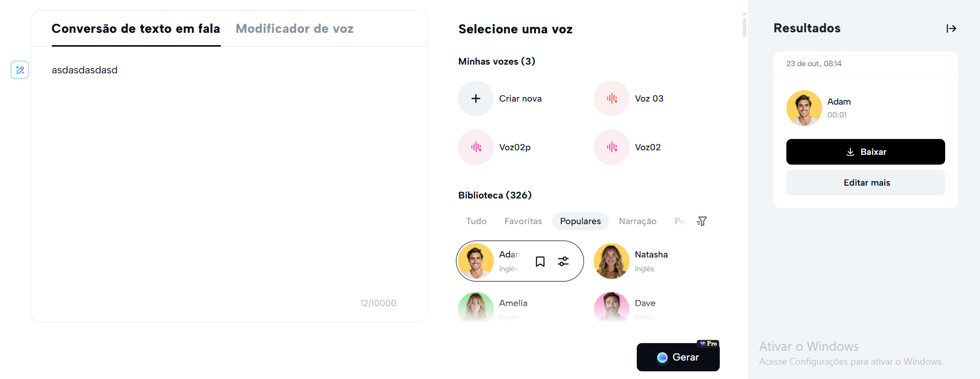Image resolution: width=980 pixels, height=379 pixels.
Task: Select the Voz02p waveform icon
Action: (476, 147)
